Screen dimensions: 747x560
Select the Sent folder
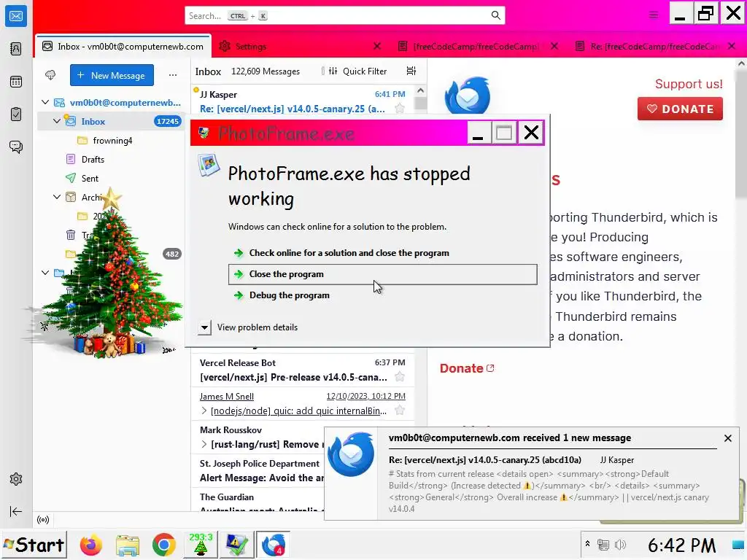coord(90,178)
